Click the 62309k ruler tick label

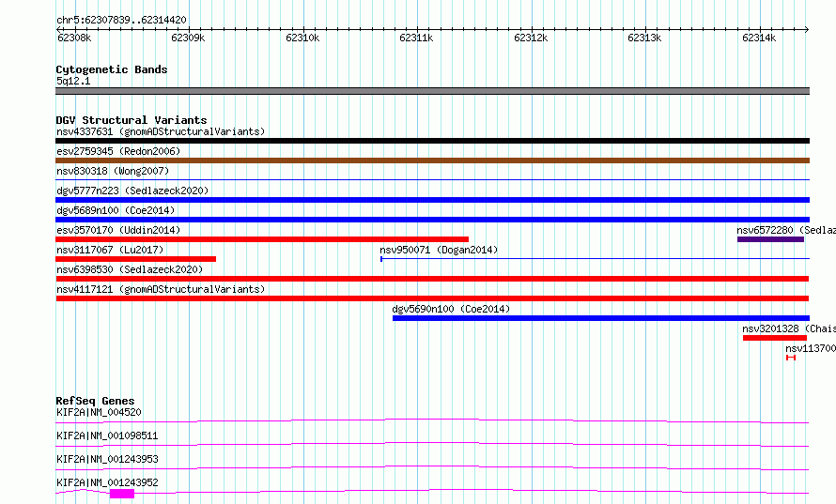tap(188, 38)
